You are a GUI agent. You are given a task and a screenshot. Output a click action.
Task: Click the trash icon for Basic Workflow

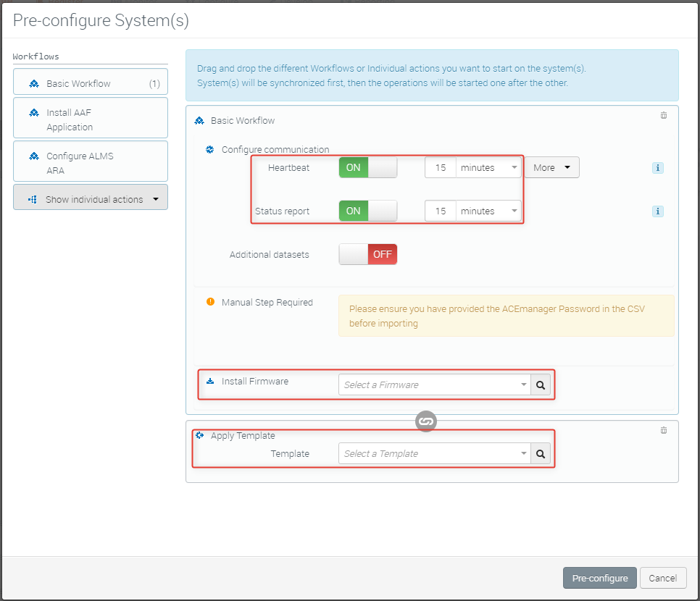[x=663, y=115]
